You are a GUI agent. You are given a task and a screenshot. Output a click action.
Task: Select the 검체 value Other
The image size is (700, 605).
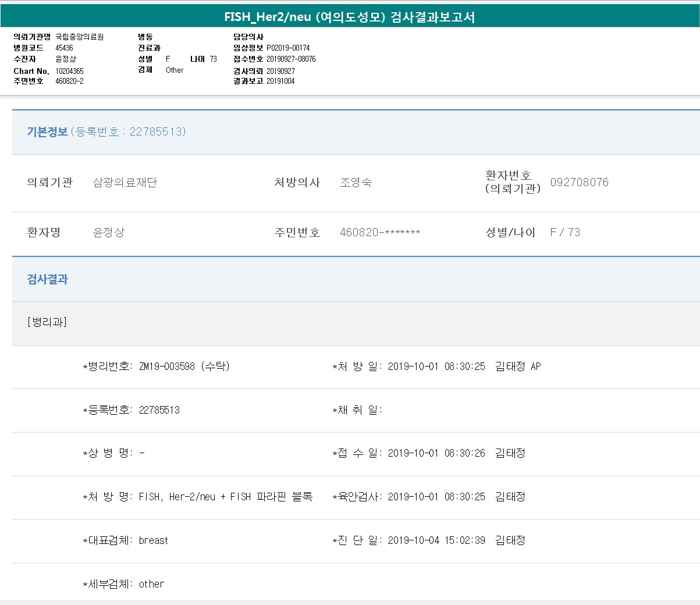point(175,70)
